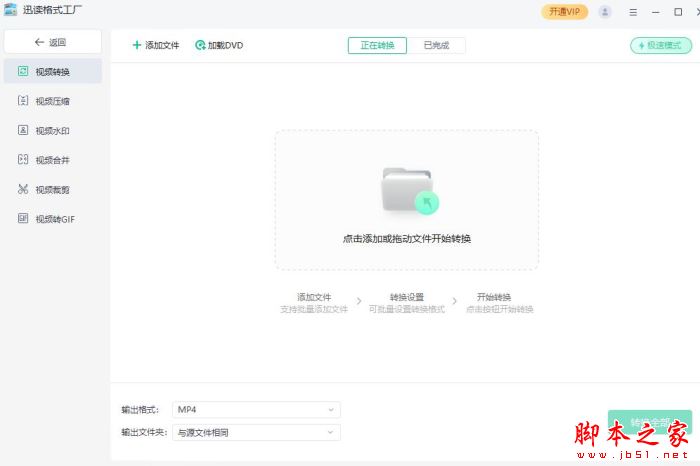Click the text 点击添加或拖动文件开始转换
The width and height of the screenshot is (700, 466).
coord(407,239)
